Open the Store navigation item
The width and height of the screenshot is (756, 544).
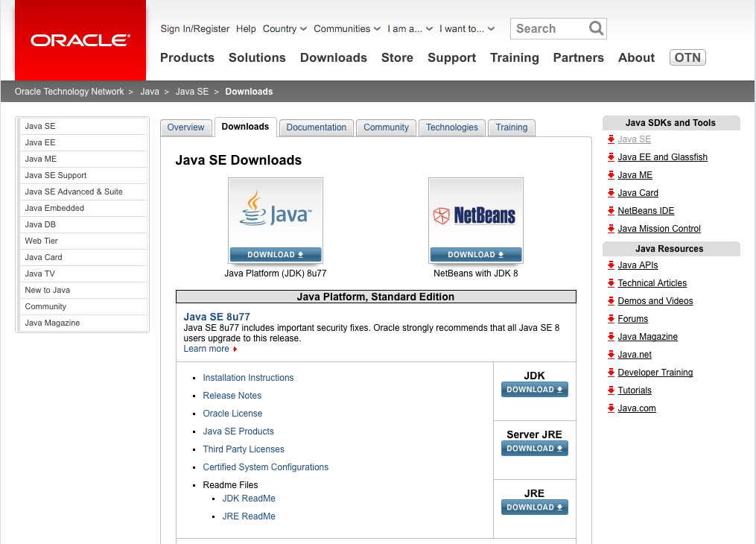pyautogui.click(x=397, y=57)
